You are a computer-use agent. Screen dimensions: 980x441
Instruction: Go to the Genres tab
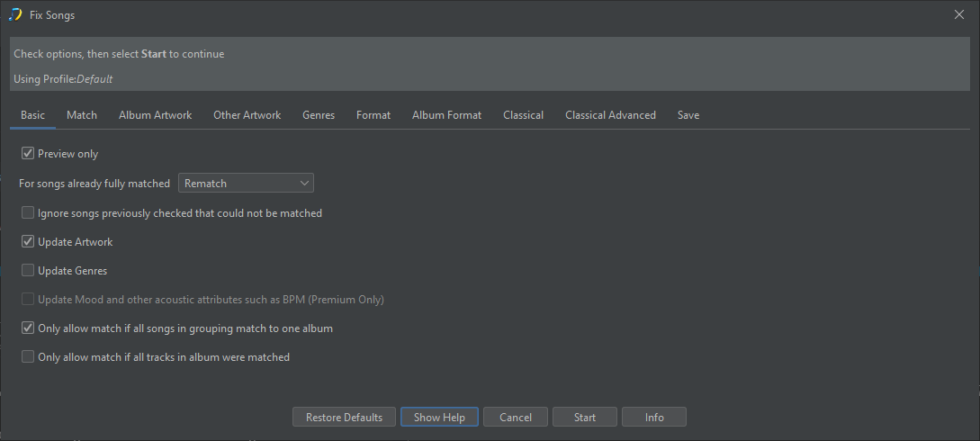319,115
